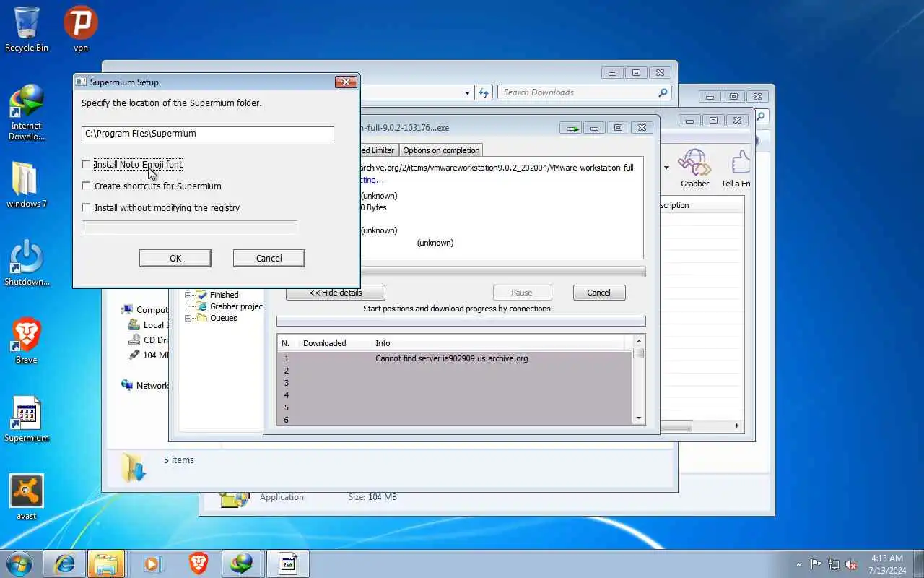Open Windows Explorer taskbar button
924x578 pixels.
[106, 564]
